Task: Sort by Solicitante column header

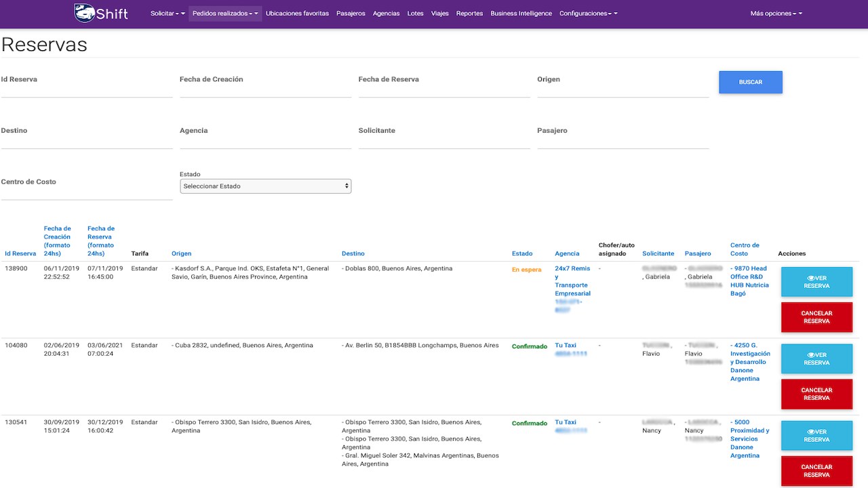Action: [x=658, y=253]
